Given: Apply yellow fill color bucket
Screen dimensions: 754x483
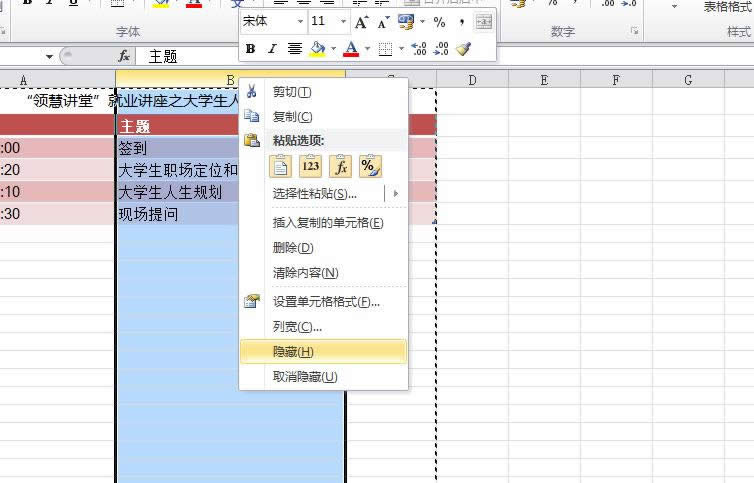Looking at the screenshot, I should click(317, 49).
